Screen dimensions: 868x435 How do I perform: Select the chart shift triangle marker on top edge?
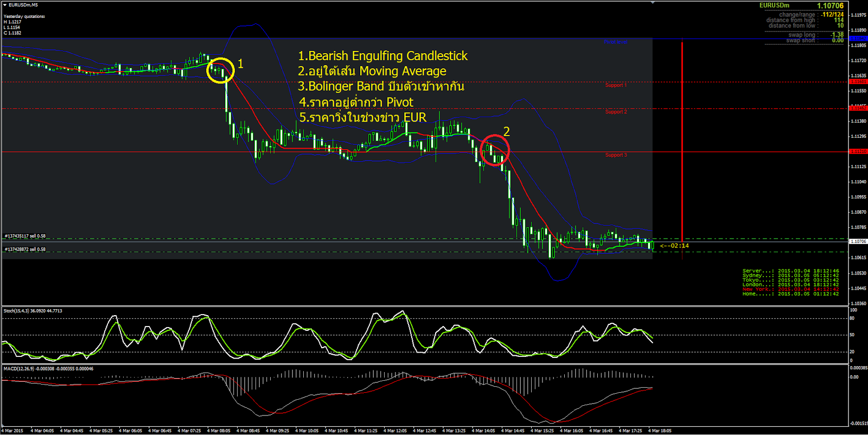653,2
